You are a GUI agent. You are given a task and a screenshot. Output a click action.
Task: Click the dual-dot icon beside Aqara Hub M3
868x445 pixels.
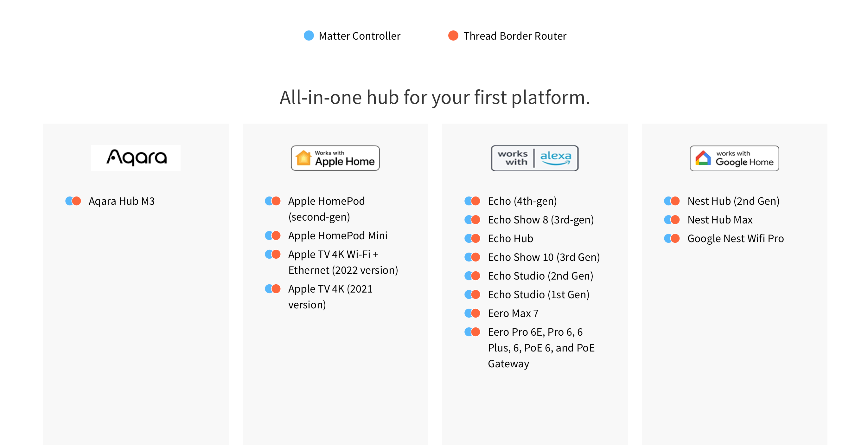coord(73,201)
